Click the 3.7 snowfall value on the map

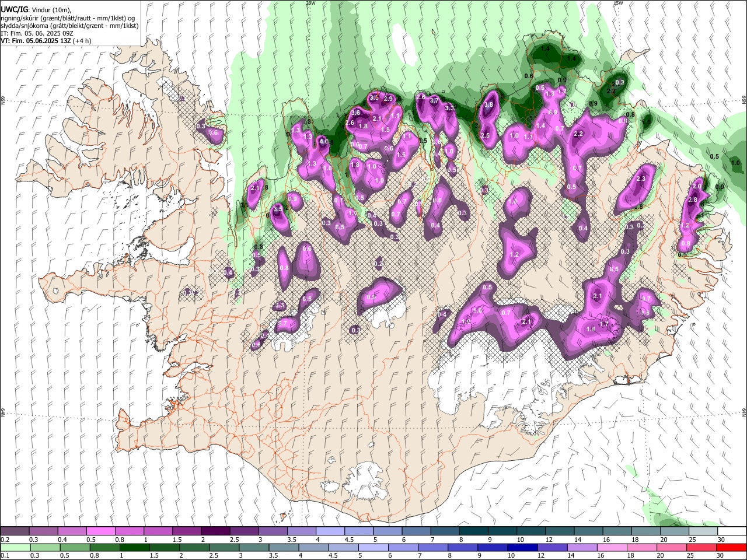pyautogui.click(x=434, y=101)
